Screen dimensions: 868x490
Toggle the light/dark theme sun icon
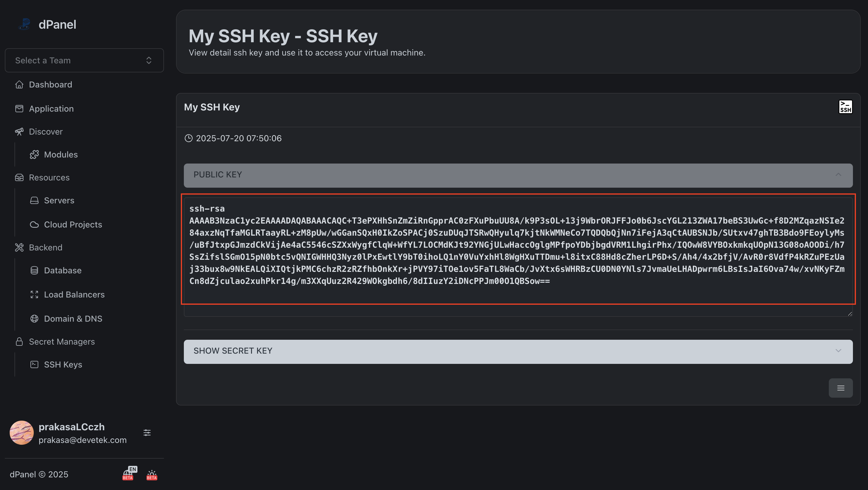152,475
